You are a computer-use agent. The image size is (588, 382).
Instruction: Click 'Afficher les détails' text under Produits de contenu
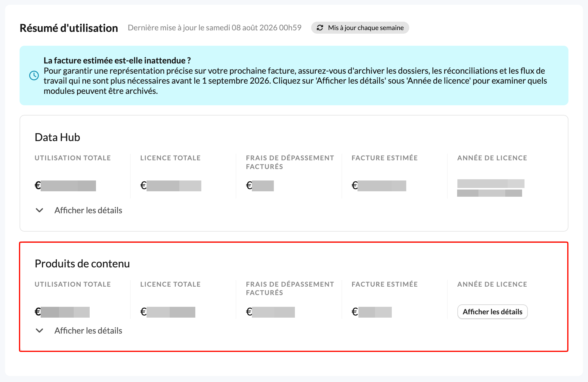point(88,331)
